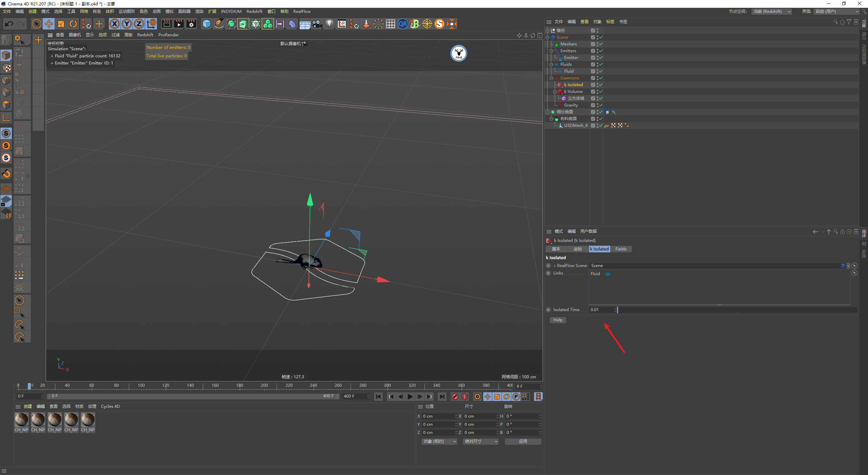The height and width of the screenshot is (475, 868).
Task: Click the Camera object icon
Action: click(x=317, y=24)
